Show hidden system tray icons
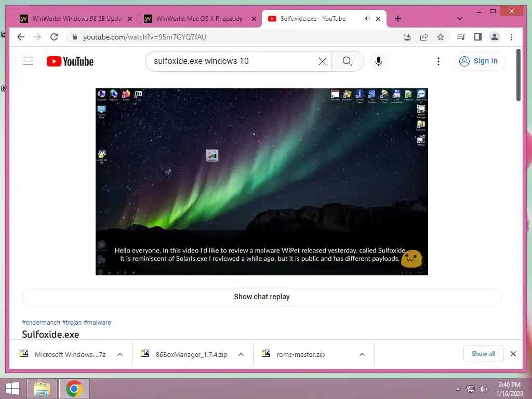The height and width of the screenshot is (399, 532). coord(458,389)
